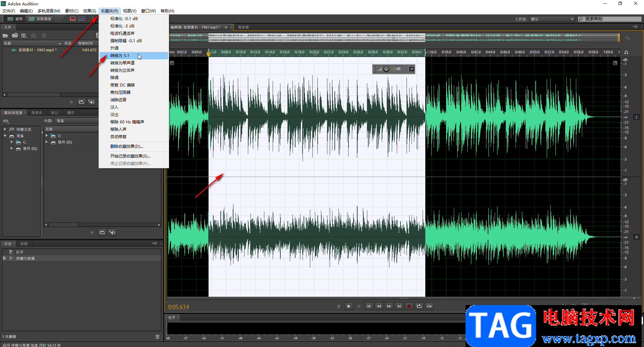Image resolution: width=644 pixels, height=347 pixels.
Task: Click the headphone icon at timeline end
Action: click(x=626, y=52)
